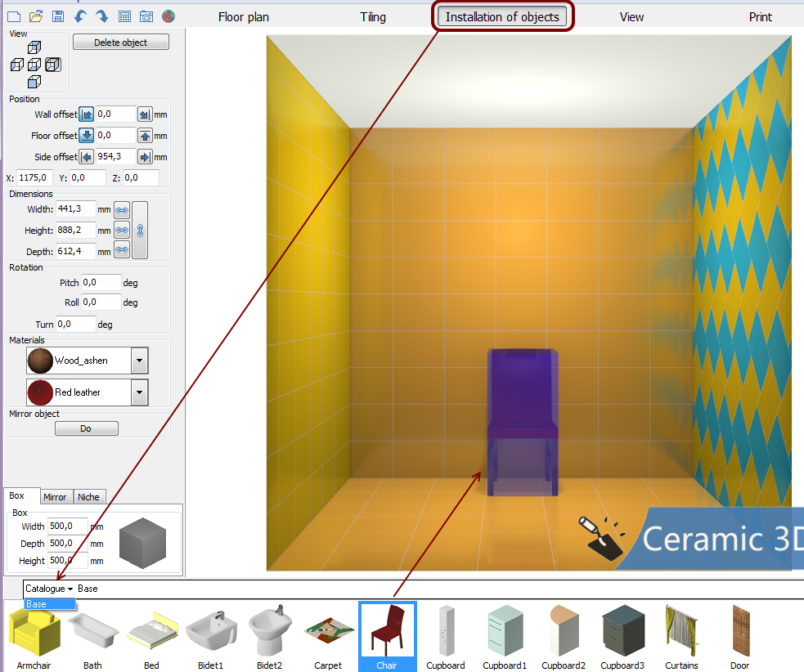Image resolution: width=804 pixels, height=672 pixels.
Task: Save project using the floppy disk icon
Action: point(58,17)
